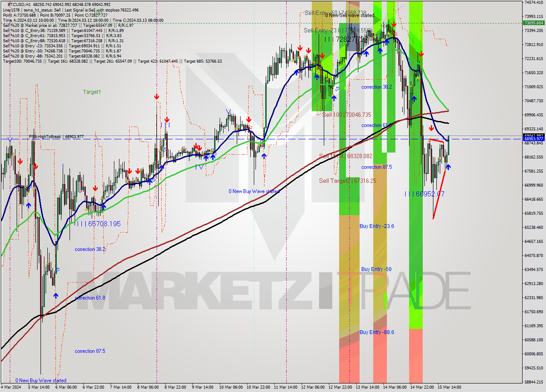Select the '13 Mar 14:00' time axis label

367,387
